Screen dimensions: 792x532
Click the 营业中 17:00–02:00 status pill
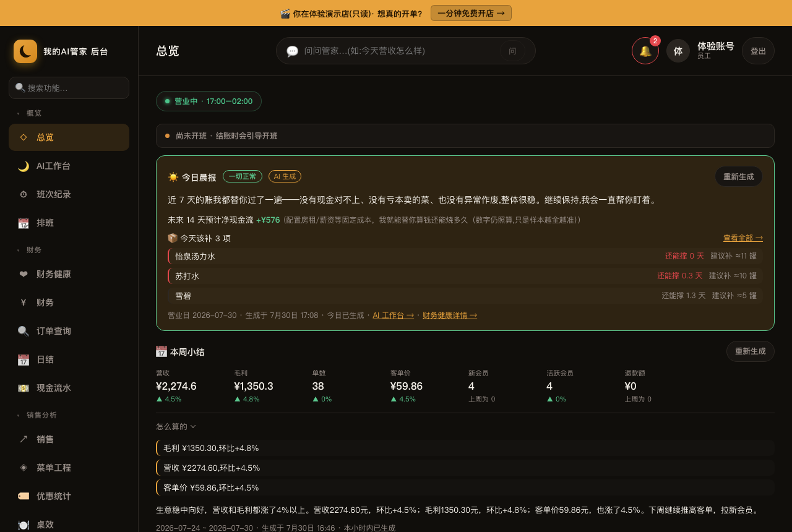coord(209,101)
